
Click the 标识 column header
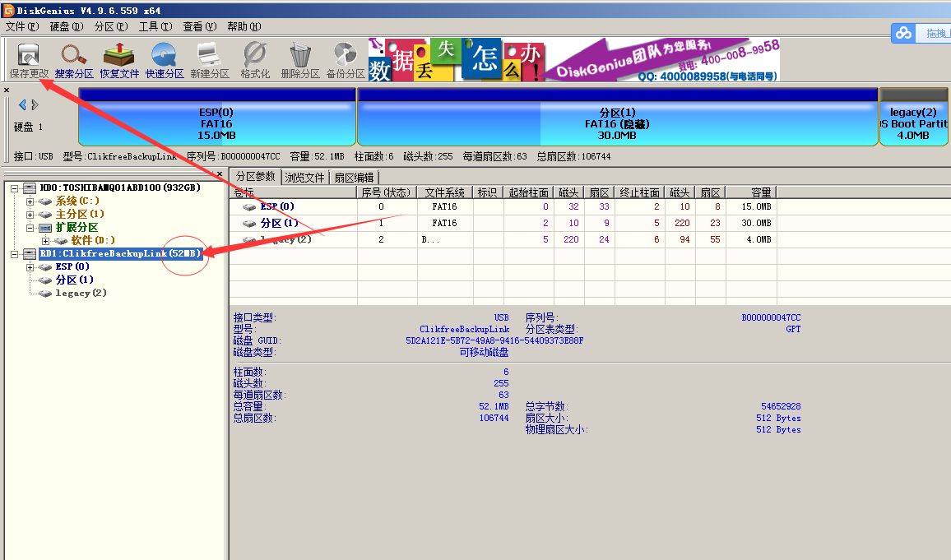[x=488, y=192]
